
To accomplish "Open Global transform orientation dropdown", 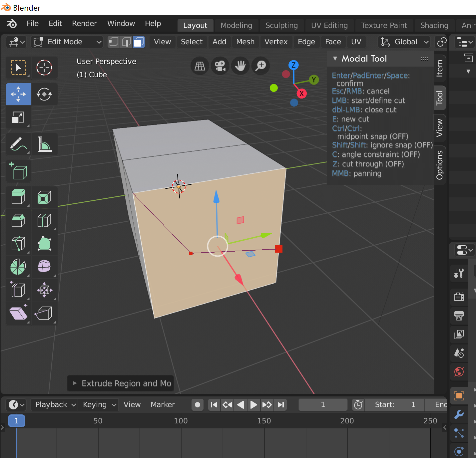I will click(x=404, y=42).
